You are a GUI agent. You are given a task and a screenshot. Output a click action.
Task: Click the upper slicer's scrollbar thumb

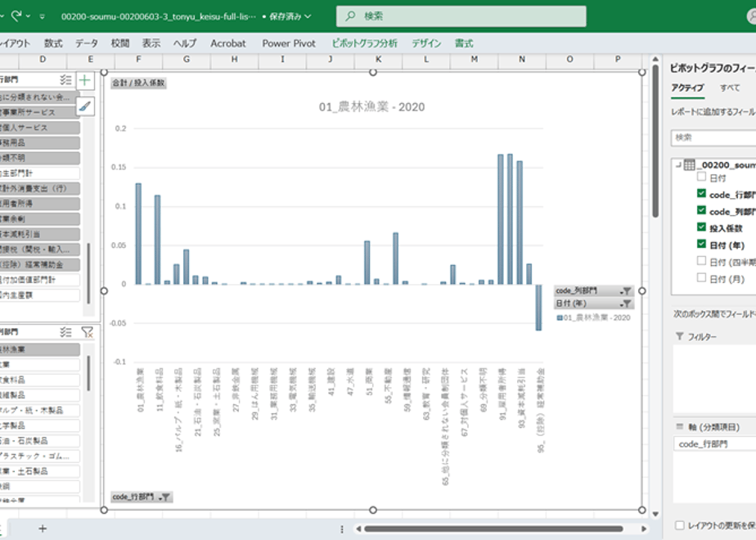(88, 273)
